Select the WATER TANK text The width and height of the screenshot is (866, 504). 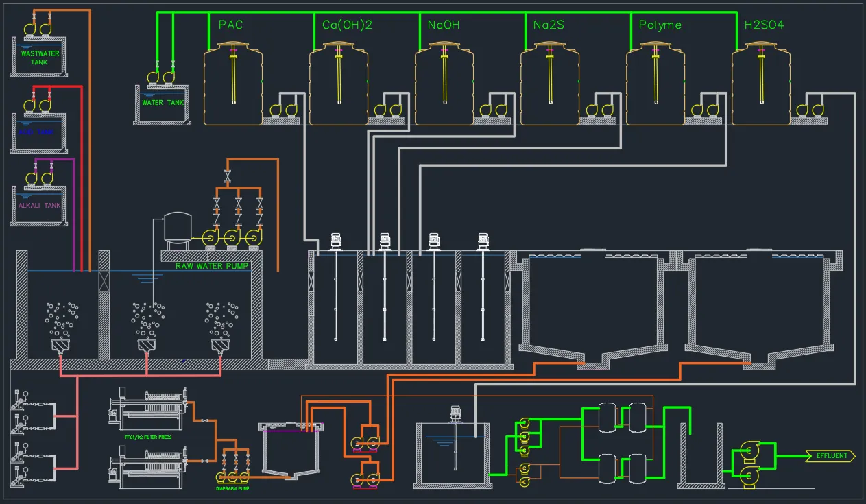pos(163,103)
